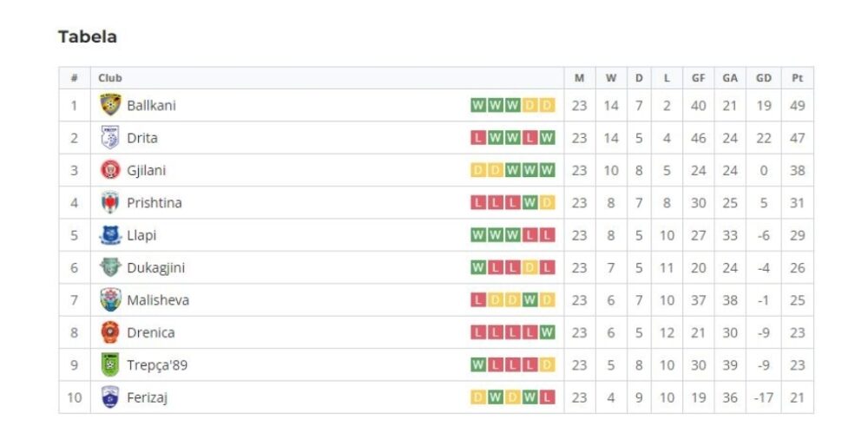Click the Prishtina club crest icon

click(110, 202)
